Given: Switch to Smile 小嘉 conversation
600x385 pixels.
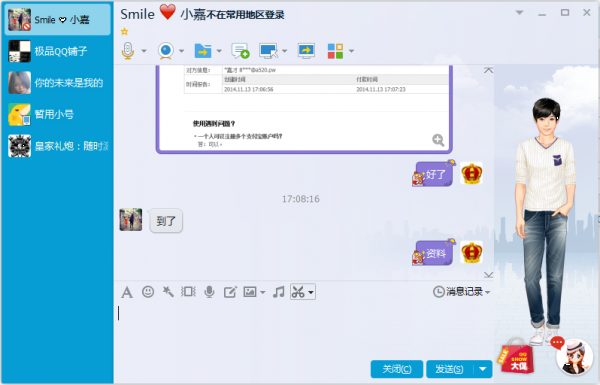Looking at the screenshot, I should pyautogui.click(x=57, y=20).
